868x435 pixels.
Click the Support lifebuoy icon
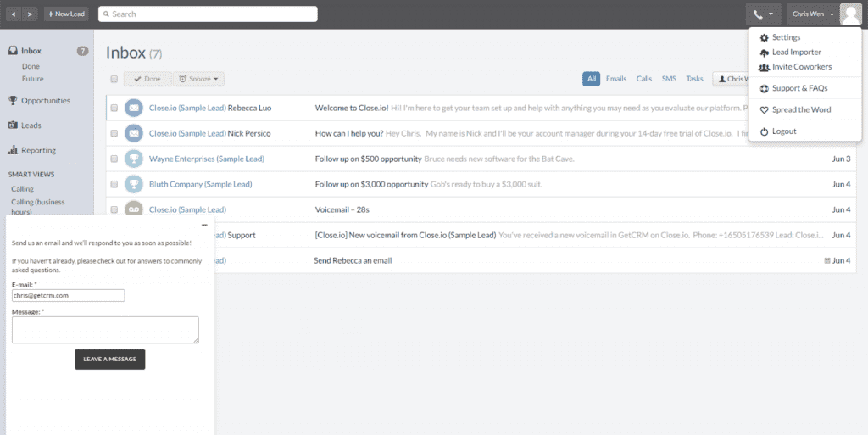tap(764, 88)
